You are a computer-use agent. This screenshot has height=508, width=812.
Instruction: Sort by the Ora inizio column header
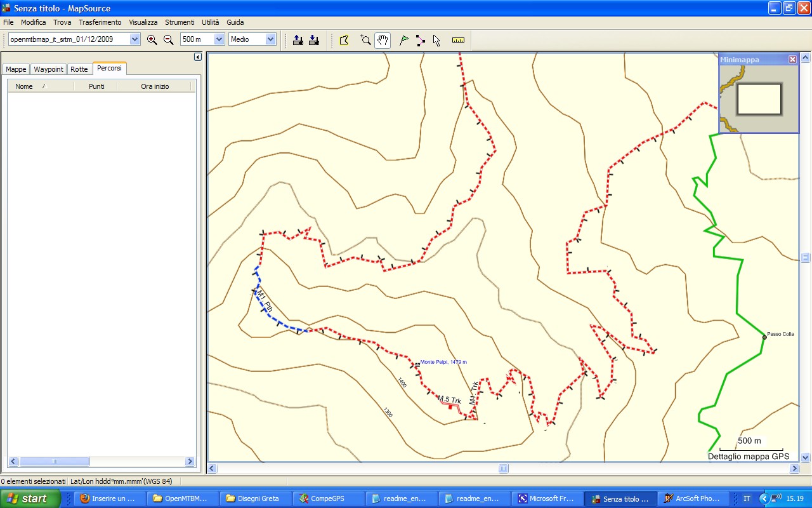coord(155,86)
